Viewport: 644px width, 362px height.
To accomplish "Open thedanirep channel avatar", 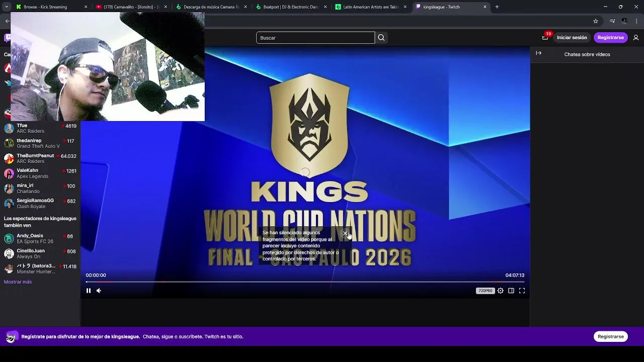I will click(x=9, y=143).
